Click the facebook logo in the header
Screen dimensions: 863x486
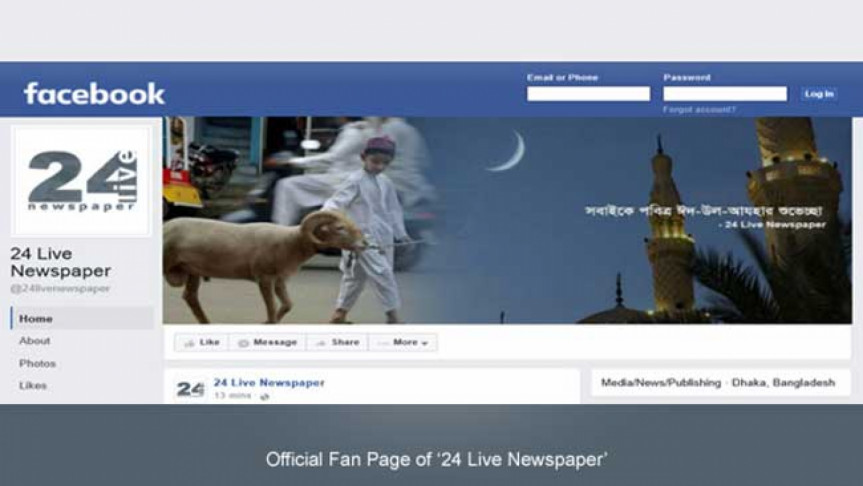94,94
